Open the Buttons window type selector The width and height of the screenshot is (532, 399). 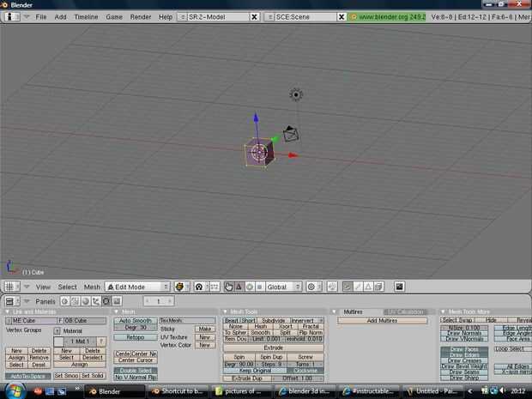(12, 301)
